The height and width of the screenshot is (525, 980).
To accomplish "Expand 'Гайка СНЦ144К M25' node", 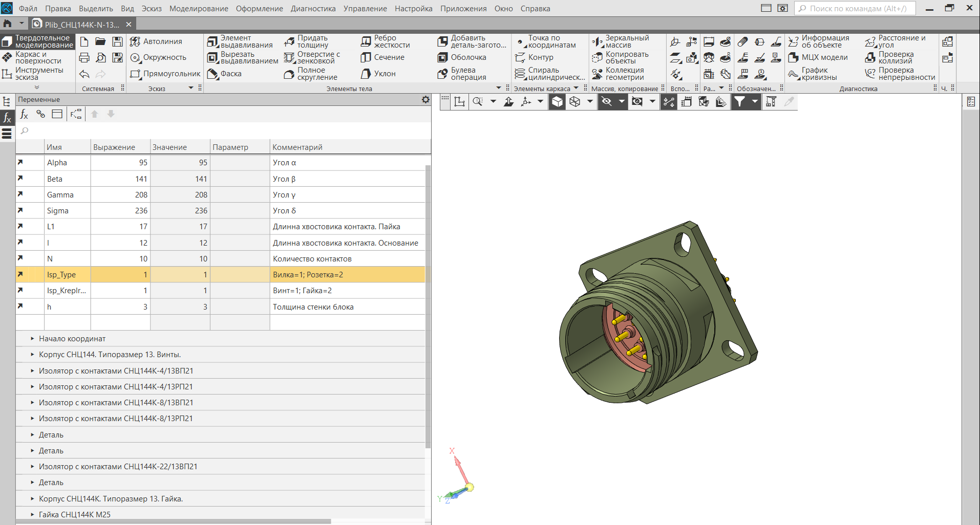I will pyautogui.click(x=32, y=514).
